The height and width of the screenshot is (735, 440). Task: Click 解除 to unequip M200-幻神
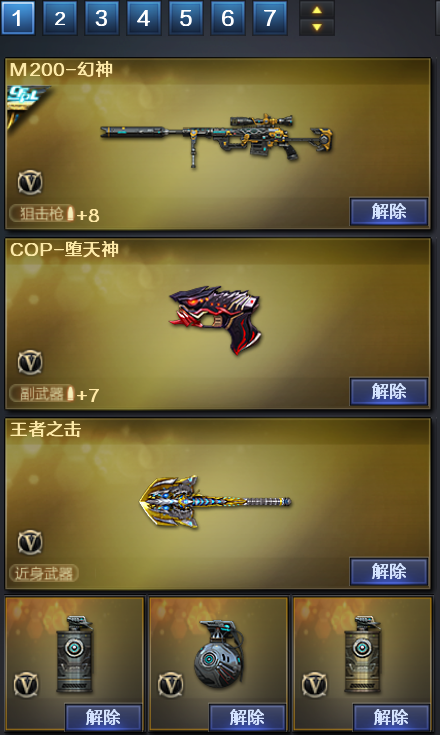(x=389, y=211)
